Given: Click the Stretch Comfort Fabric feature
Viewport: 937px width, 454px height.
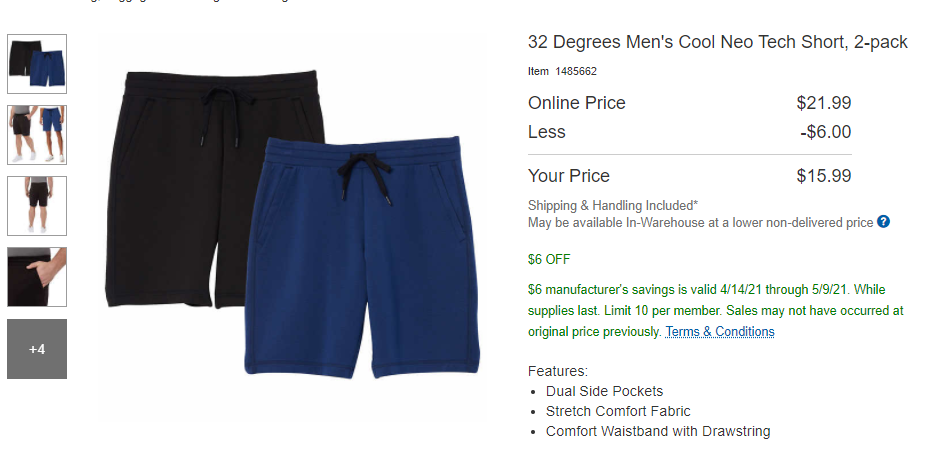Looking at the screenshot, I should click(617, 411).
